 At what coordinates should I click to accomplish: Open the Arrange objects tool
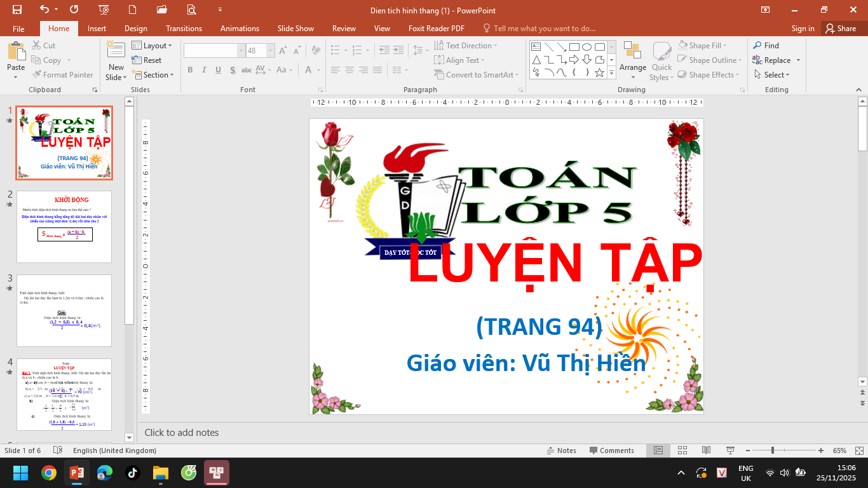(632, 59)
